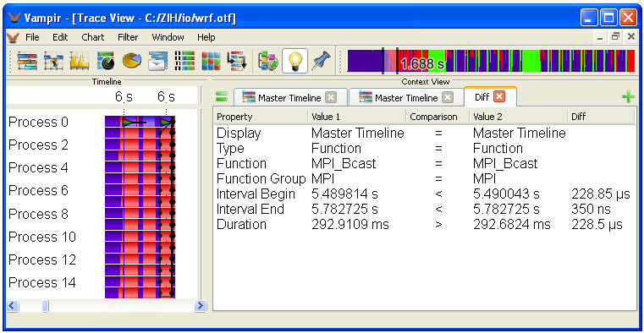644x333 pixels.
Task: Click the Interval End property row
Action: 424,209
